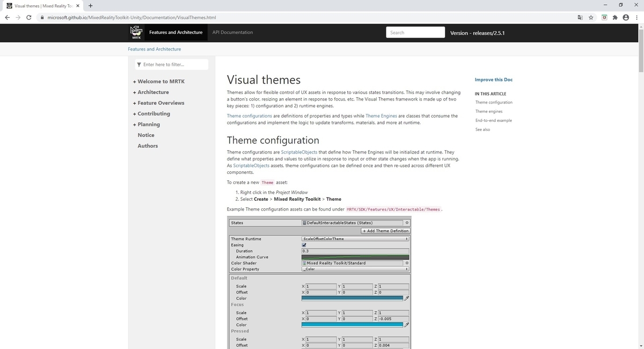Bookmark this page with the star icon
644x349 pixels.
591,17
